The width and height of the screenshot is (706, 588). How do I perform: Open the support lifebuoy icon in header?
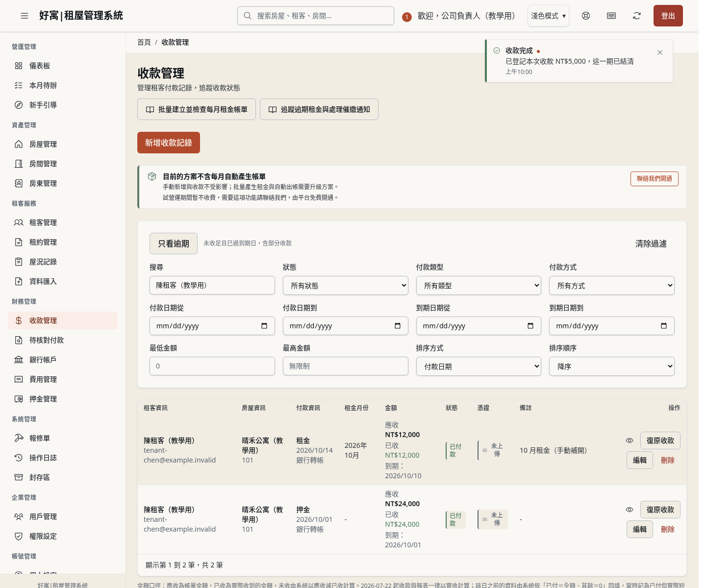click(586, 16)
